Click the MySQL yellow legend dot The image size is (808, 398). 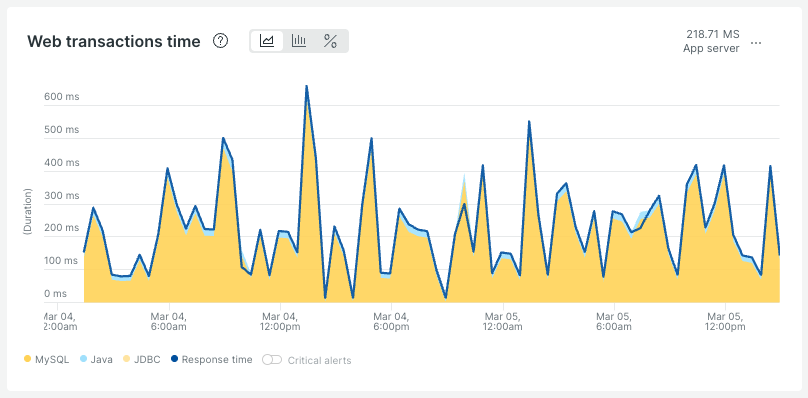tap(27, 359)
